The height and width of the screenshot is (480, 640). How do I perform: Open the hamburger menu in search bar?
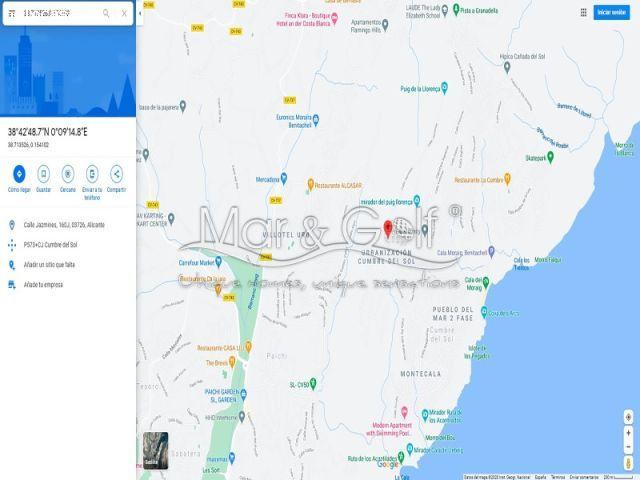(x=12, y=13)
